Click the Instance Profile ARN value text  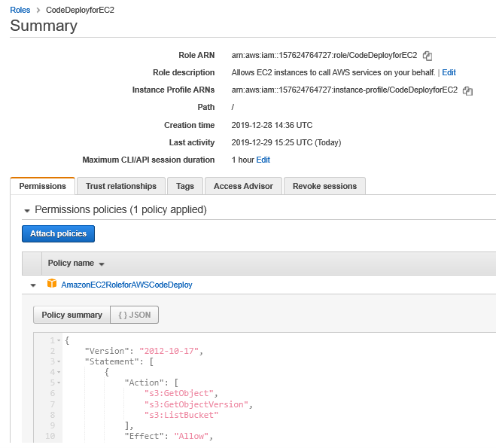click(345, 90)
